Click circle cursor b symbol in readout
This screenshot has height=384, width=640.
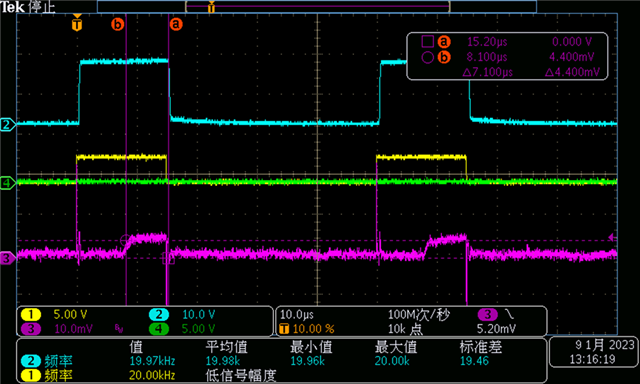[x=427, y=57]
